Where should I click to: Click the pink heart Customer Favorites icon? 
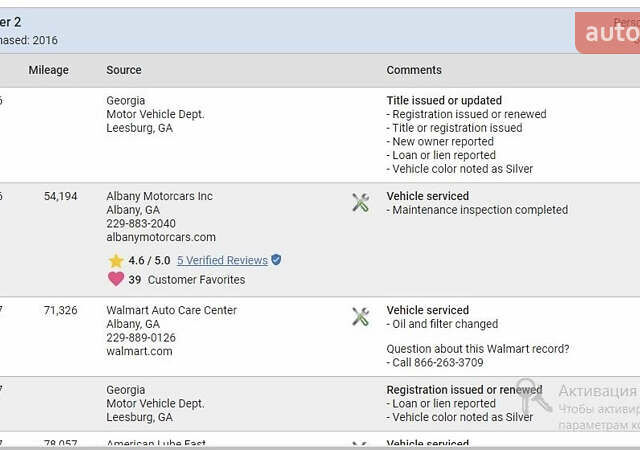pos(116,279)
